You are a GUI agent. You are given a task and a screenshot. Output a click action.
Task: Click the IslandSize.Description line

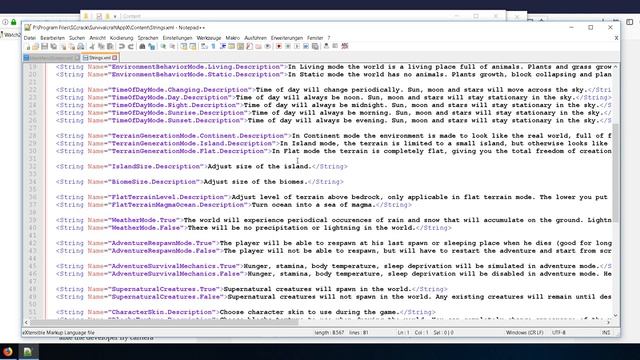click(x=202, y=167)
